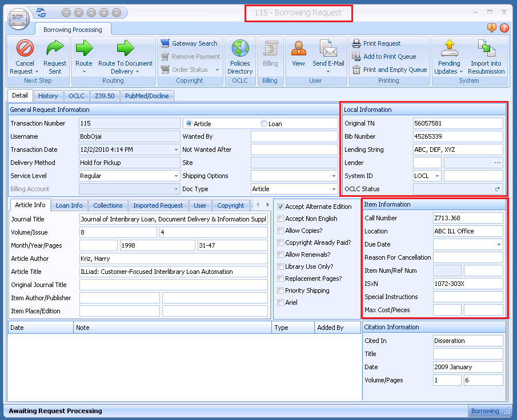
Task: Click the Pending Updates icon
Action: coord(449,49)
